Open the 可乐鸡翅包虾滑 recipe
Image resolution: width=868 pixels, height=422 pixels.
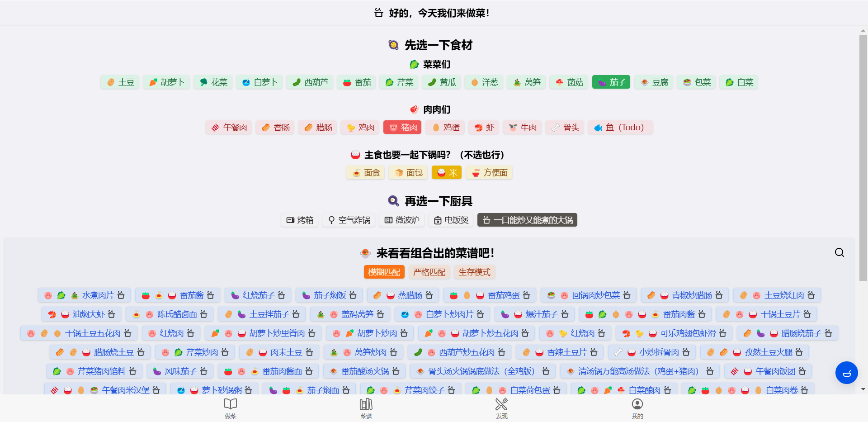click(673, 333)
